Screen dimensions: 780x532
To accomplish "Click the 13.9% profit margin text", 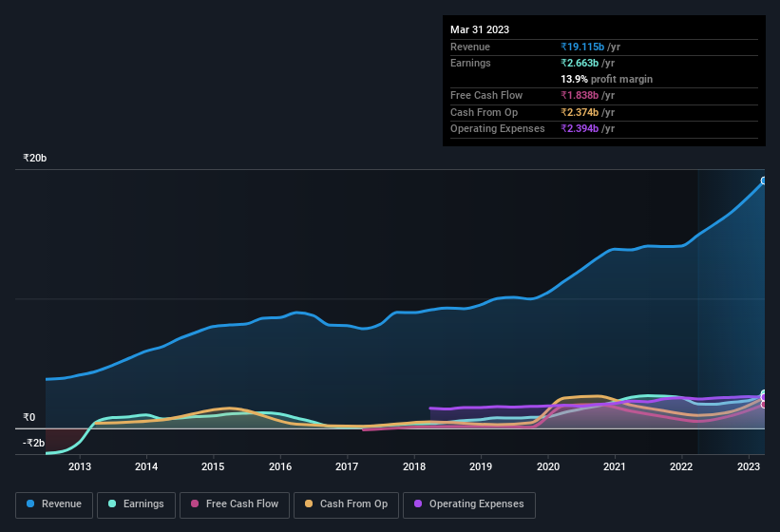I will click(606, 79).
